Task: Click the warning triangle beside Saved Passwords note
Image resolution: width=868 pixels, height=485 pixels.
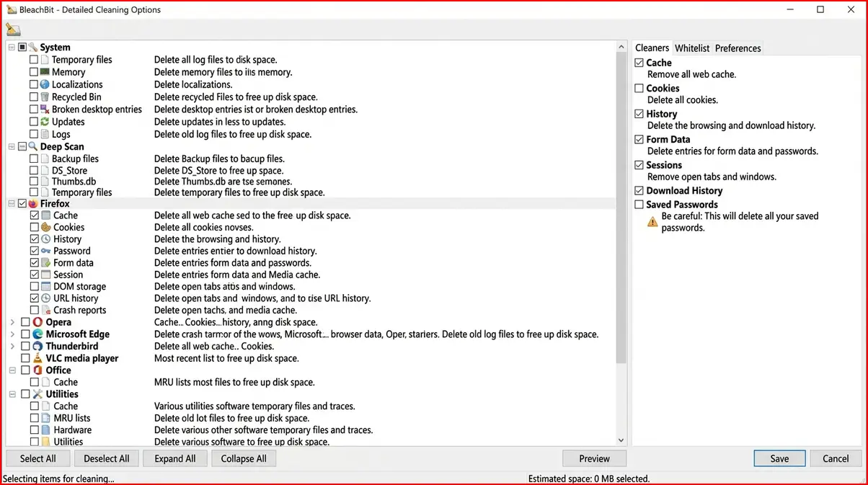Action: tap(652, 222)
